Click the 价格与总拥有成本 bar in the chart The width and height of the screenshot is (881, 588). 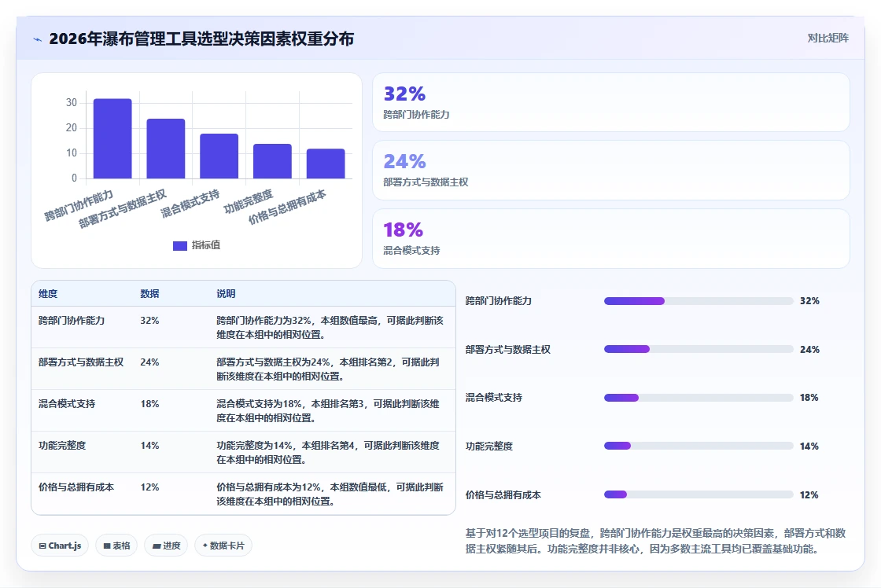coord(326,164)
